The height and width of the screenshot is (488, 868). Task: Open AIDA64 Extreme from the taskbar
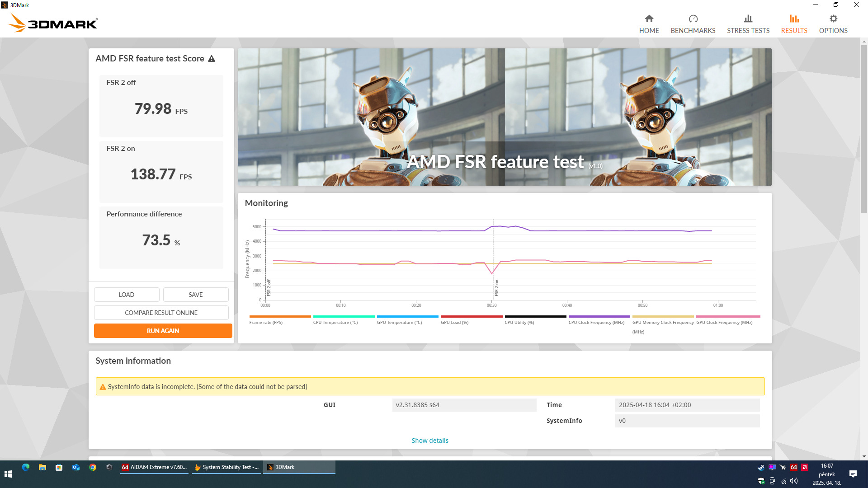pos(154,467)
